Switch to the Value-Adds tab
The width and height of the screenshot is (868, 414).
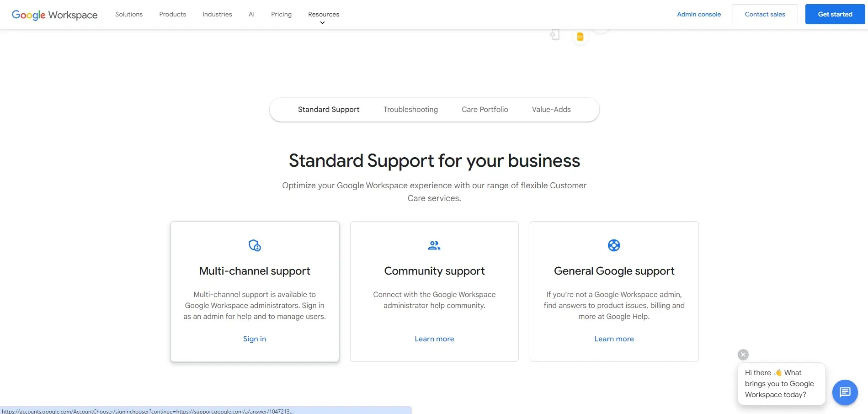point(551,110)
